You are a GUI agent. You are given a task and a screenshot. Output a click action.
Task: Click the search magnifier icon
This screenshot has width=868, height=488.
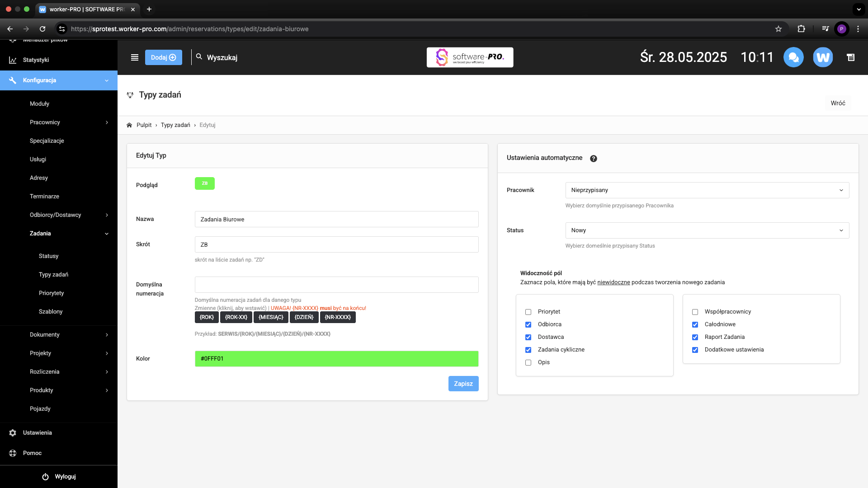coord(199,57)
